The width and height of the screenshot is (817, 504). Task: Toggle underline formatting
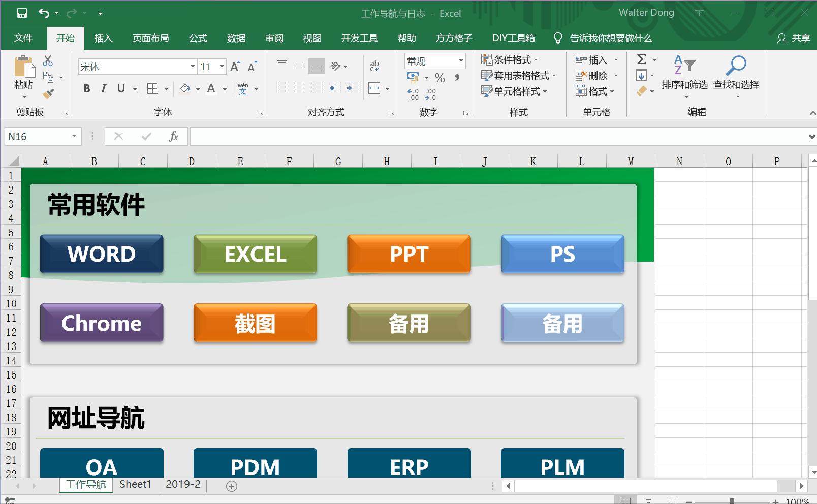[x=120, y=88]
